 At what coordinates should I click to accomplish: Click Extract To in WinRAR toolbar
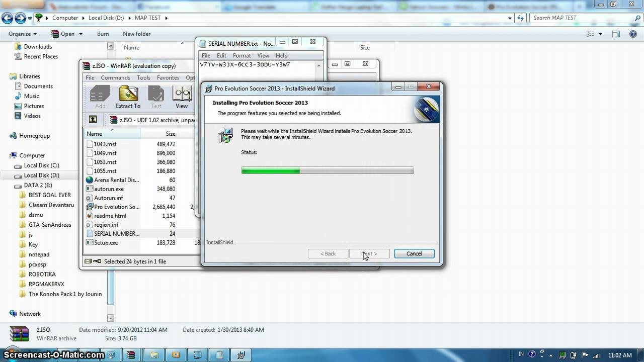point(128,97)
